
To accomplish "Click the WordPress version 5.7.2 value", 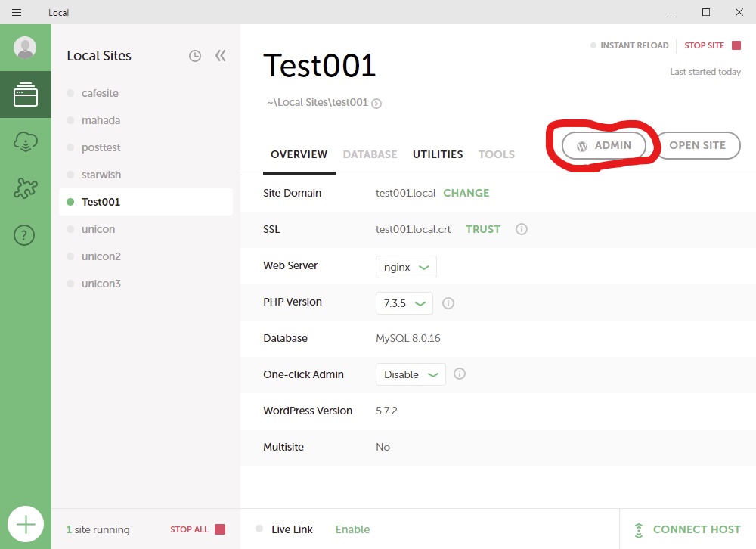I will tap(386, 411).
